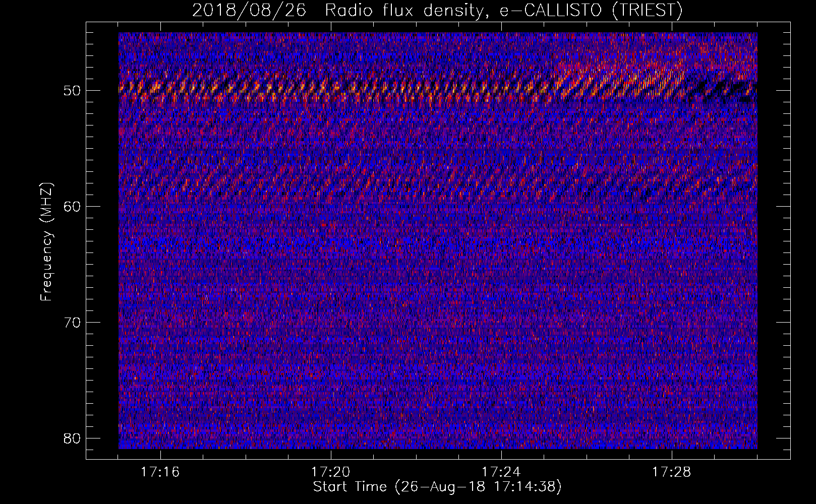The width and height of the screenshot is (816, 504).
Task: Click the 50 MHz frequency tick label
Action: pos(72,91)
